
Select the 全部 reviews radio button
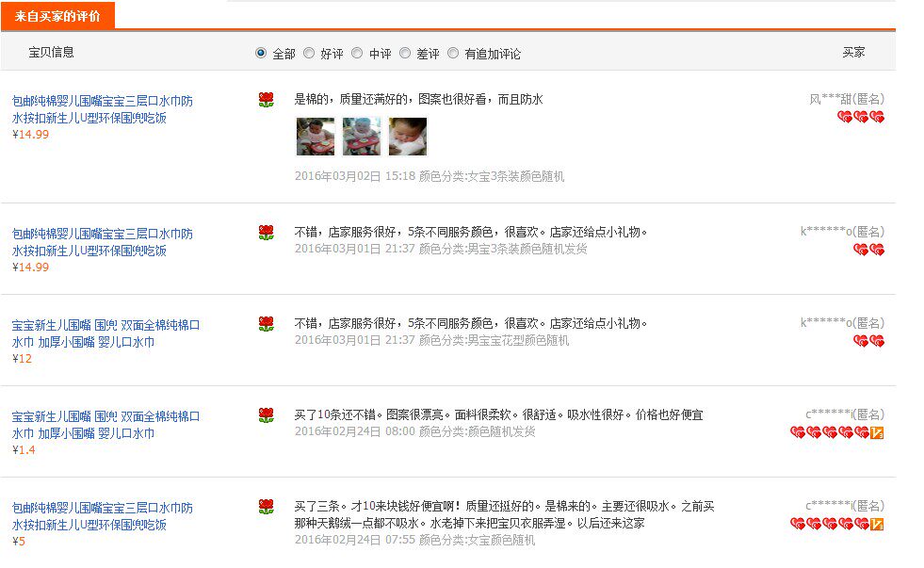point(261,53)
